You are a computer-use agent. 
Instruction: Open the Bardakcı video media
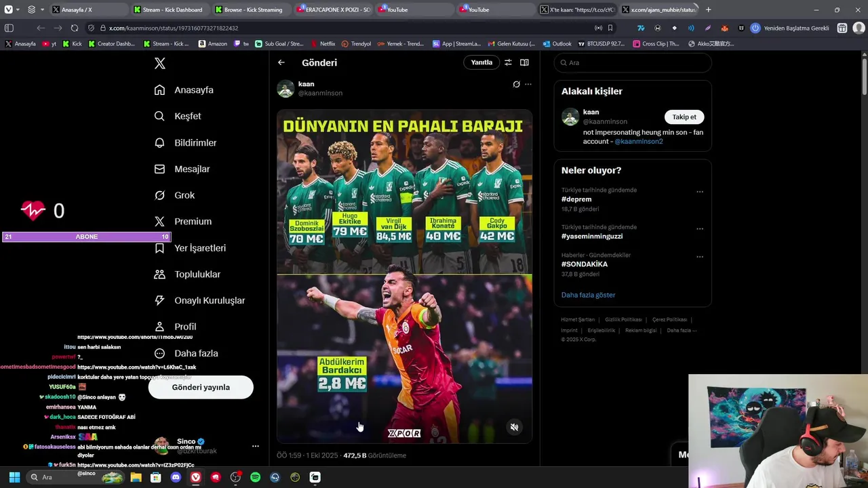(404, 359)
